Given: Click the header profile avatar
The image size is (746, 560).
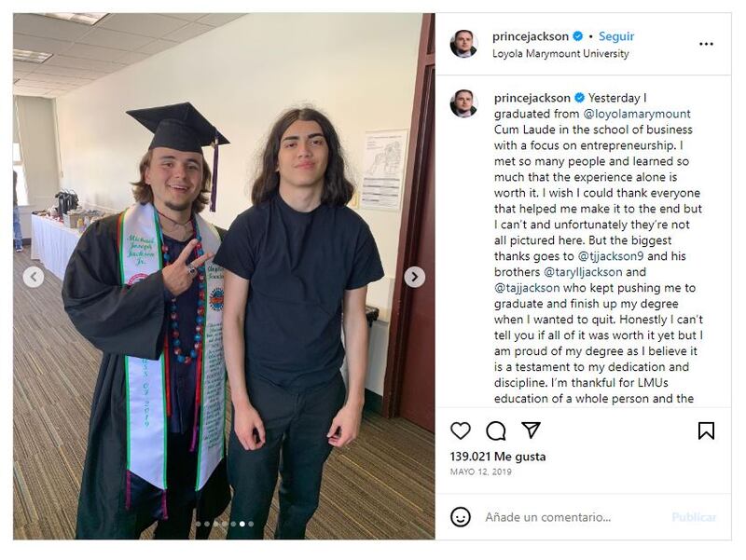Looking at the screenshot, I should click(463, 44).
